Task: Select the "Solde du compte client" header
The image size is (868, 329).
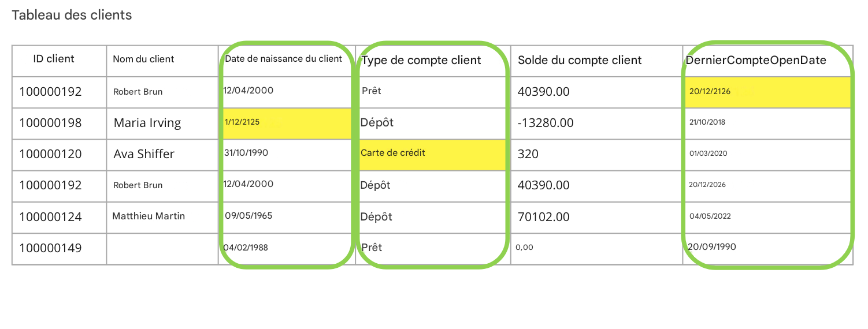Action: pyautogui.click(x=580, y=60)
